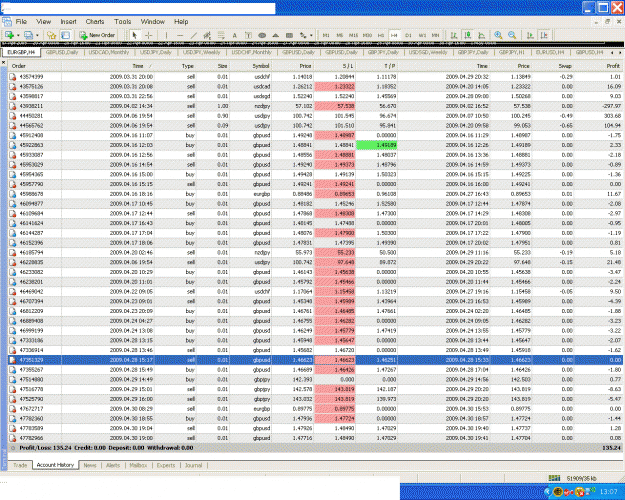The image size is (625, 500).
Task: Click the Arrows drawing tool icon
Action: (x=303, y=35)
